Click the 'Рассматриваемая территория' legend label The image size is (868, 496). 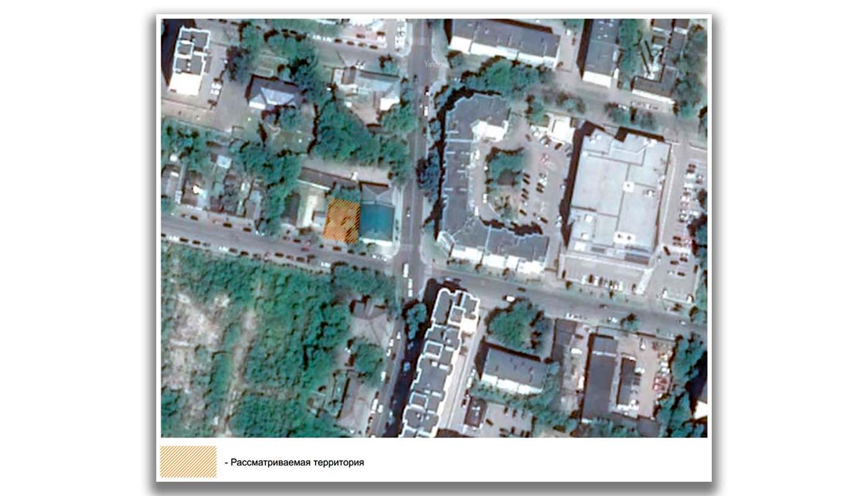pyautogui.click(x=297, y=463)
